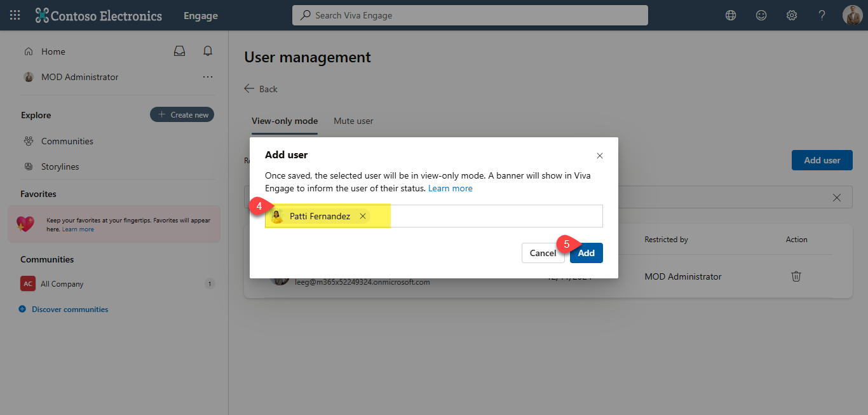
Task: Open the app launcher waffle icon
Action: (x=15, y=15)
